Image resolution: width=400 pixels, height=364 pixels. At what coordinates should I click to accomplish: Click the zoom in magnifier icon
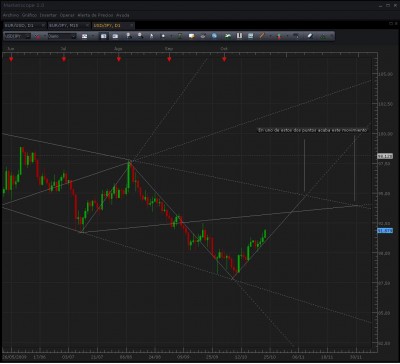pos(129,36)
